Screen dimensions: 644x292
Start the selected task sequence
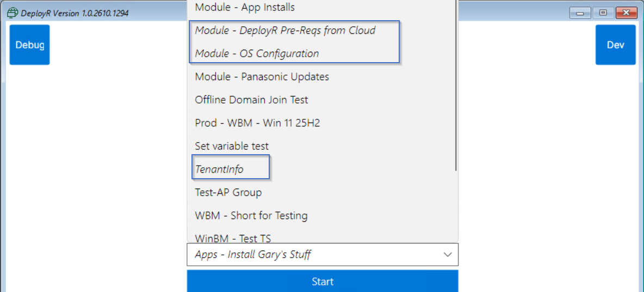click(x=323, y=281)
